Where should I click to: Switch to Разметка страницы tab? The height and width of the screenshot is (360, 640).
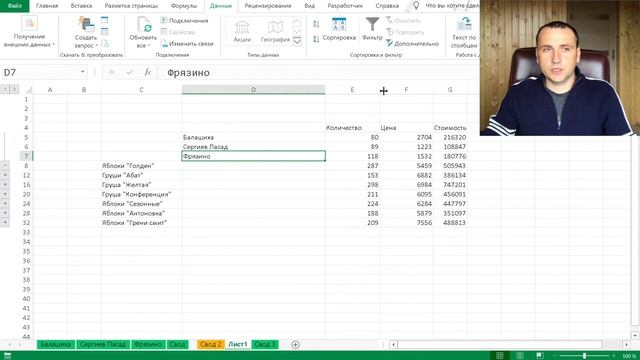tap(131, 6)
